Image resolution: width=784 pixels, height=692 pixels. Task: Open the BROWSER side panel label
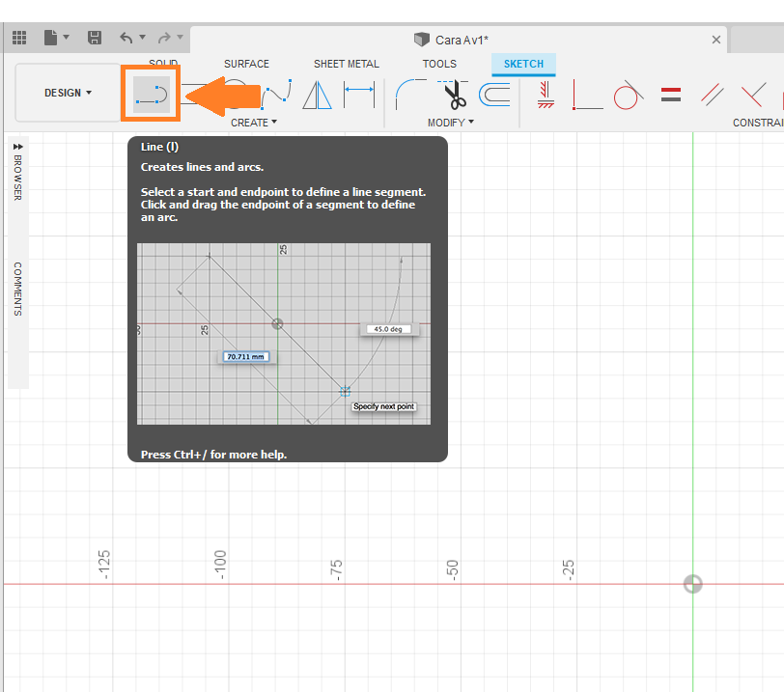tap(18, 178)
